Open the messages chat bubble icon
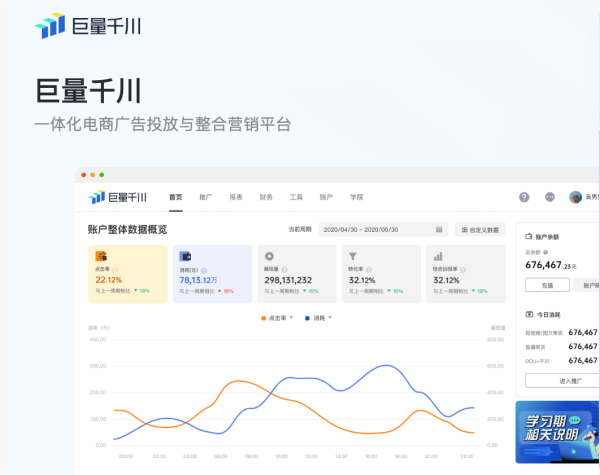The image size is (600, 475). tap(549, 197)
